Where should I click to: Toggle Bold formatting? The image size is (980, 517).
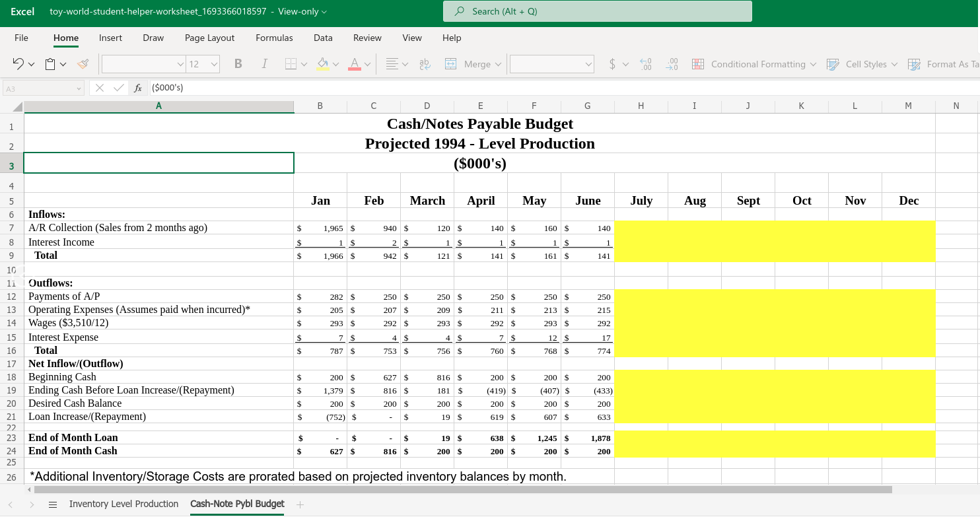[x=238, y=64]
